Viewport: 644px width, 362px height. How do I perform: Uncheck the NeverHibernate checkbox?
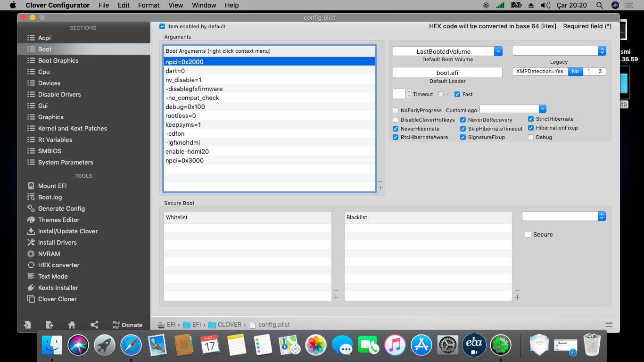(x=396, y=129)
